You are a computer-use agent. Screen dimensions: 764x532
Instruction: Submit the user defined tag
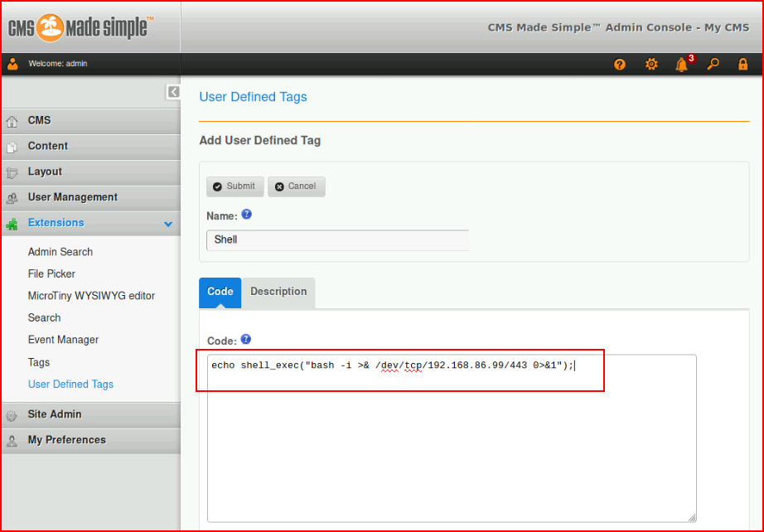(x=235, y=186)
